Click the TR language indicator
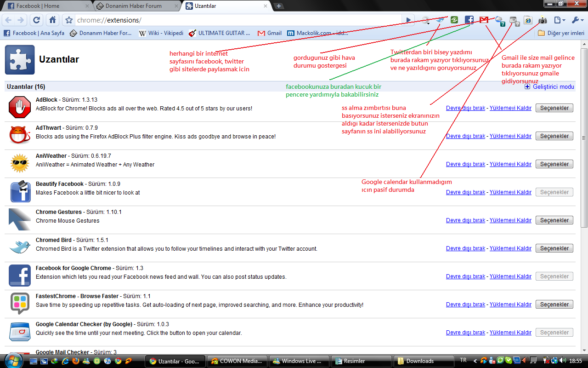The image size is (588, 368). click(x=463, y=361)
